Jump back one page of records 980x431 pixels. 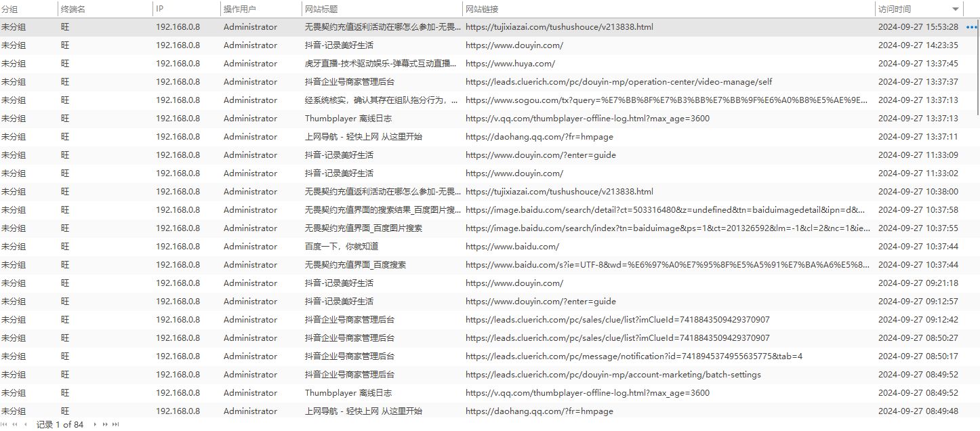click(15, 424)
